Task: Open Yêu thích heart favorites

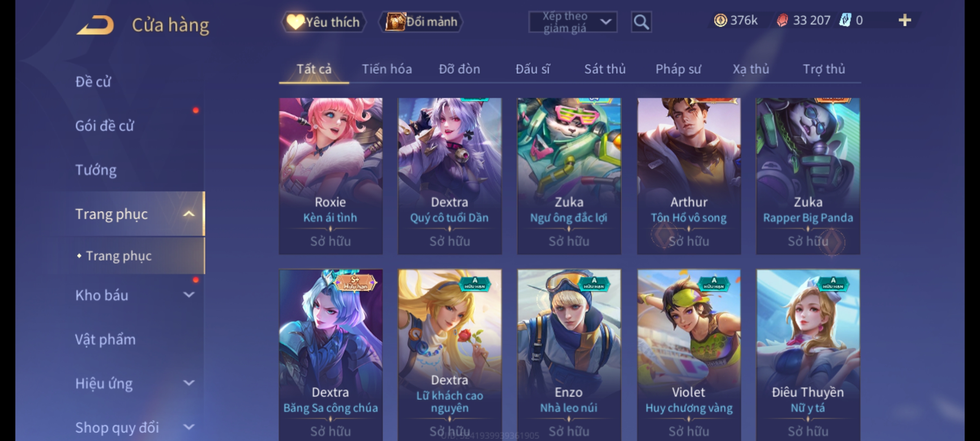Action: point(323,22)
